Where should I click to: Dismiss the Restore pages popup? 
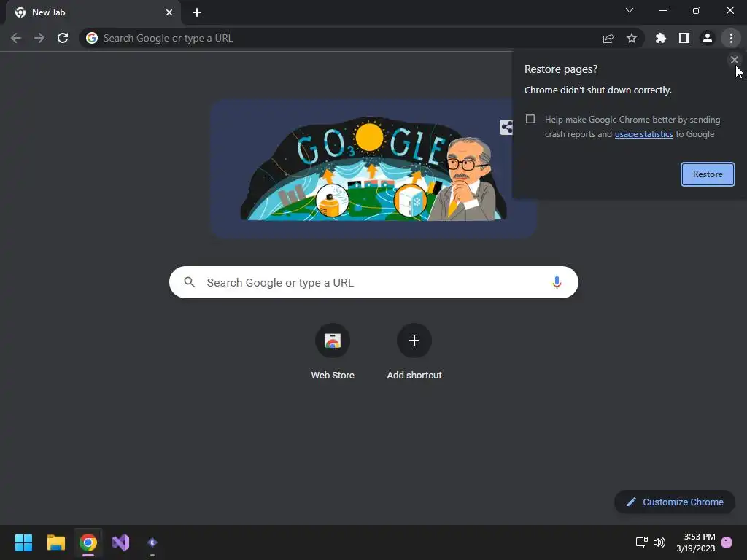pyautogui.click(x=734, y=60)
